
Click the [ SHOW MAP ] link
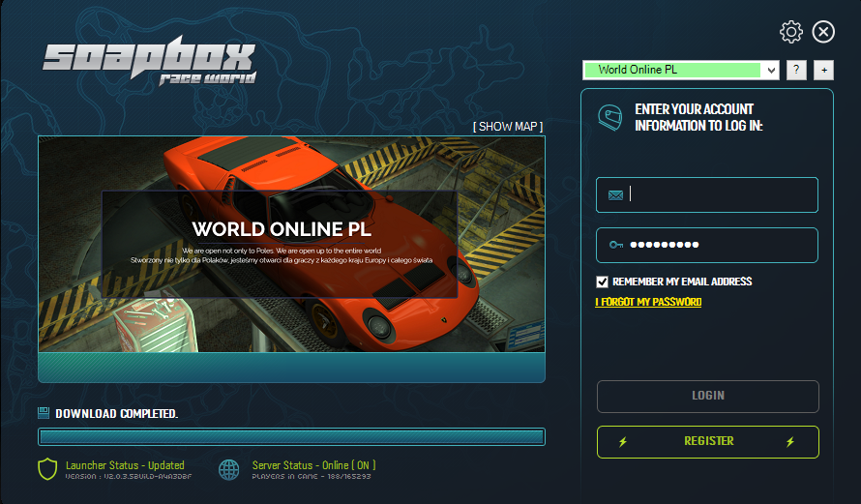click(x=508, y=127)
